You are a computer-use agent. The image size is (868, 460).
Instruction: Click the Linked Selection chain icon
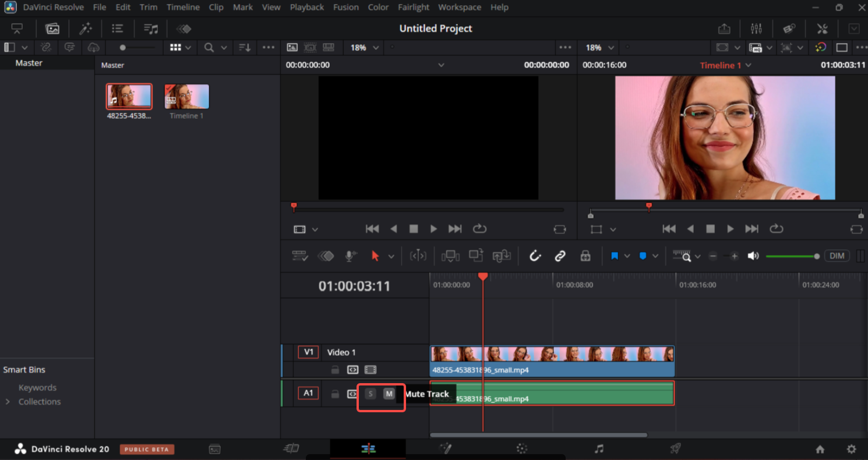tap(560, 256)
